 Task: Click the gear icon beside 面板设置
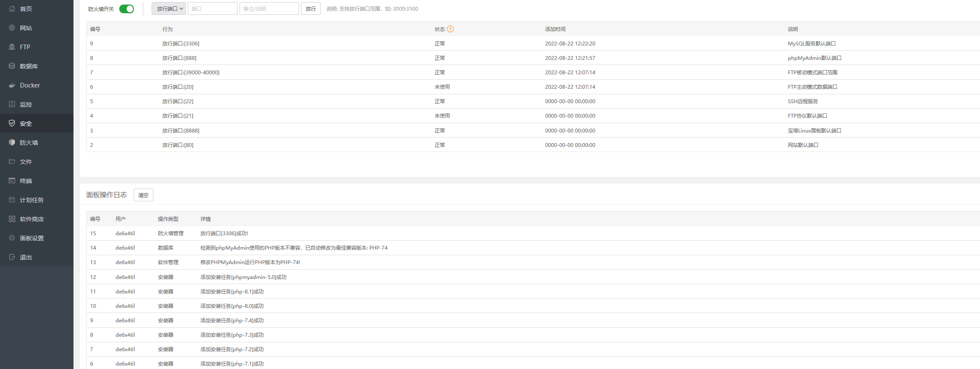tap(12, 238)
